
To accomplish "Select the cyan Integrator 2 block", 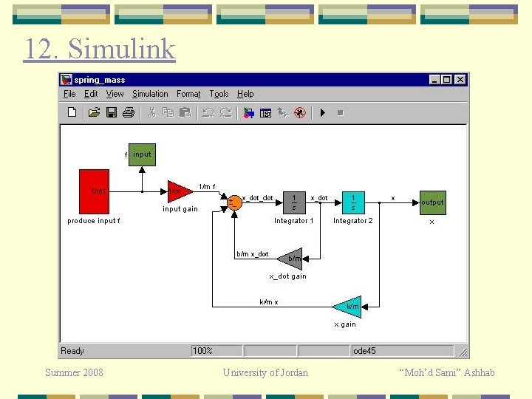I will 353,202.
